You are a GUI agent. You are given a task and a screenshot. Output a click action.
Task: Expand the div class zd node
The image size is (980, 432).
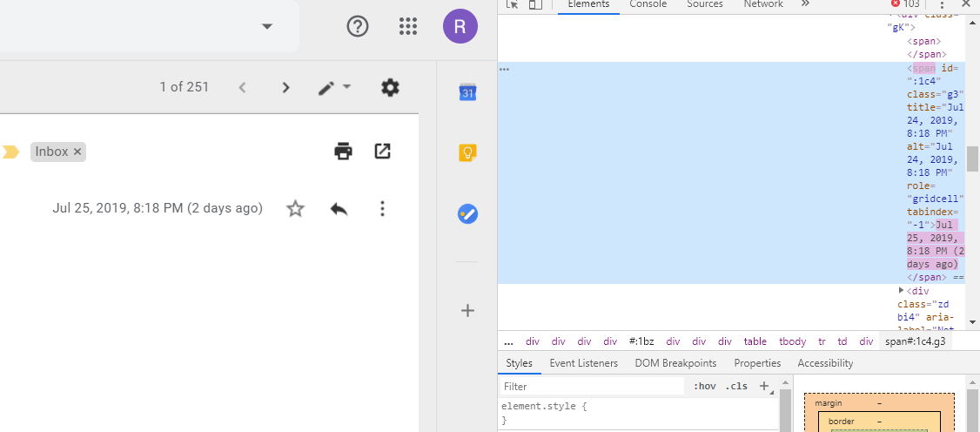902,290
